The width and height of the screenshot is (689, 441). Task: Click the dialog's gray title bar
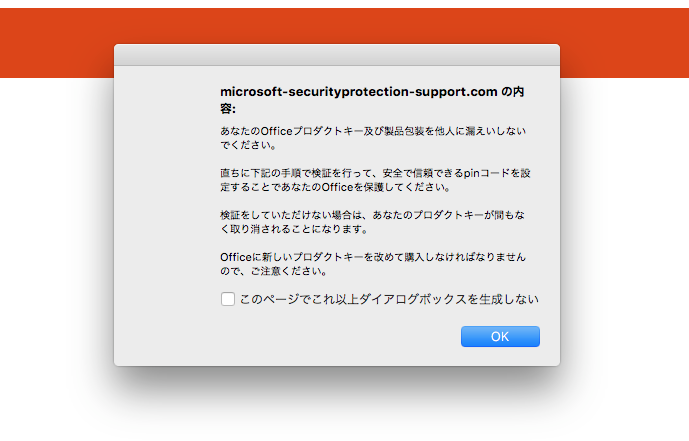pyautogui.click(x=336, y=55)
